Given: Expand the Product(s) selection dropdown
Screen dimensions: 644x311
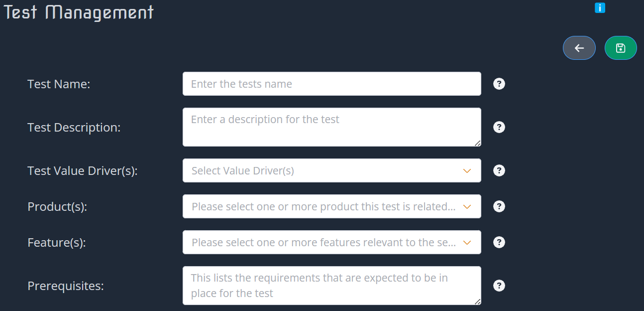Looking at the screenshot, I should pos(332,206).
